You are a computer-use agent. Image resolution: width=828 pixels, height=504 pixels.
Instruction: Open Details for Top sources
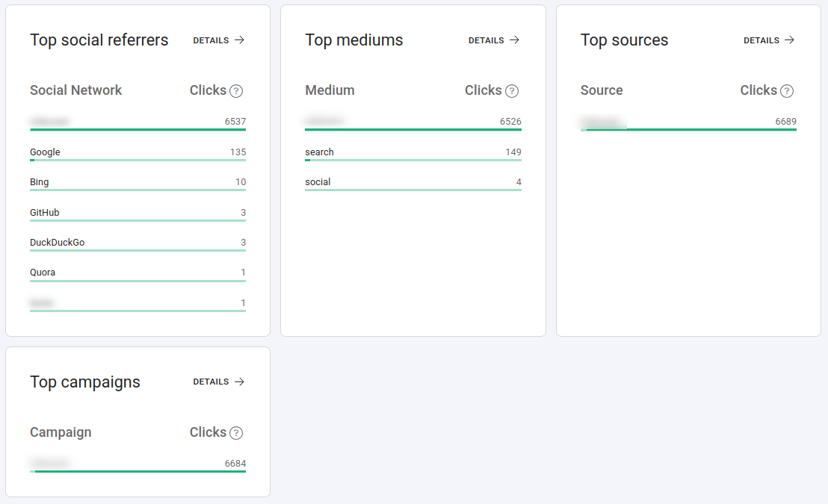point(761,40)
